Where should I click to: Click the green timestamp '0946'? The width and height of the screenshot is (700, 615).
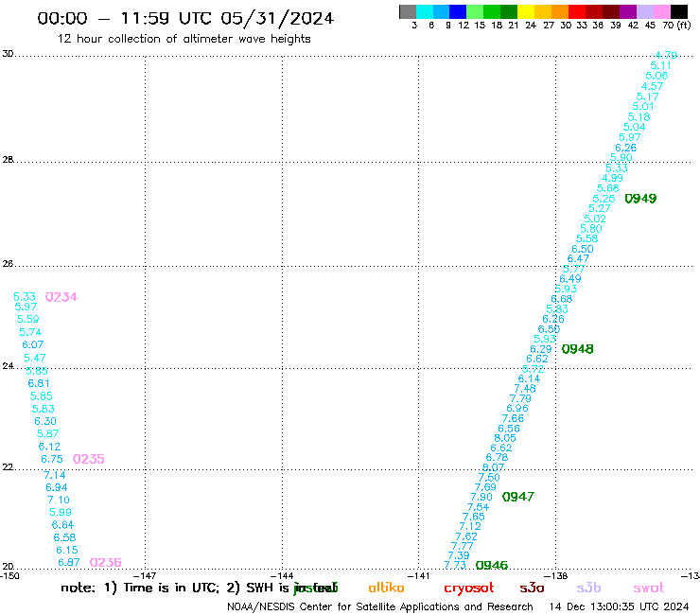(x=492, y=565)
